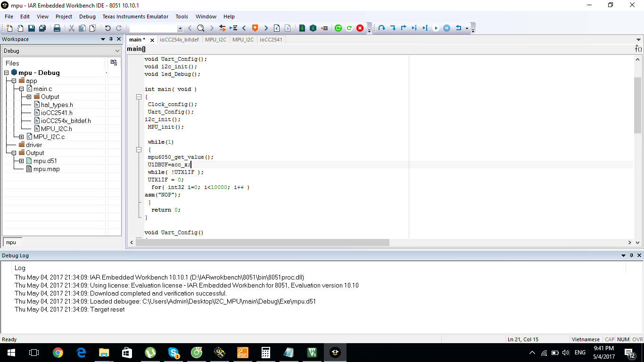Cut selection using the scissors icon
This screenshot has width=644, height=362.
pyautogui.click(x=72, y=28)
